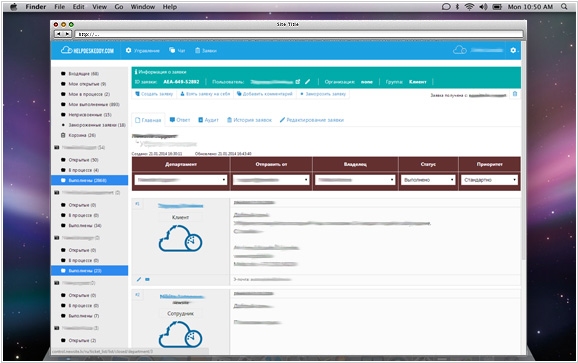
Task: Click the Создать заявку button
Action: (x=154, y=94)
